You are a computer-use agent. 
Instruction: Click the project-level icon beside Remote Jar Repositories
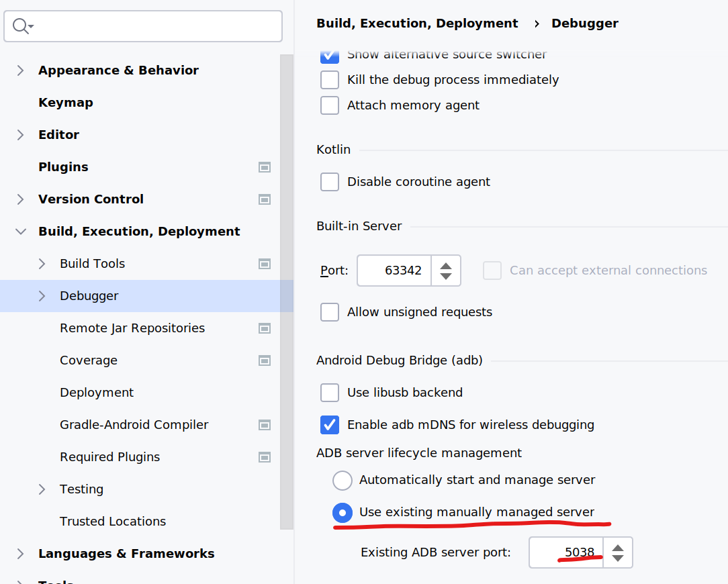[265, 328]
